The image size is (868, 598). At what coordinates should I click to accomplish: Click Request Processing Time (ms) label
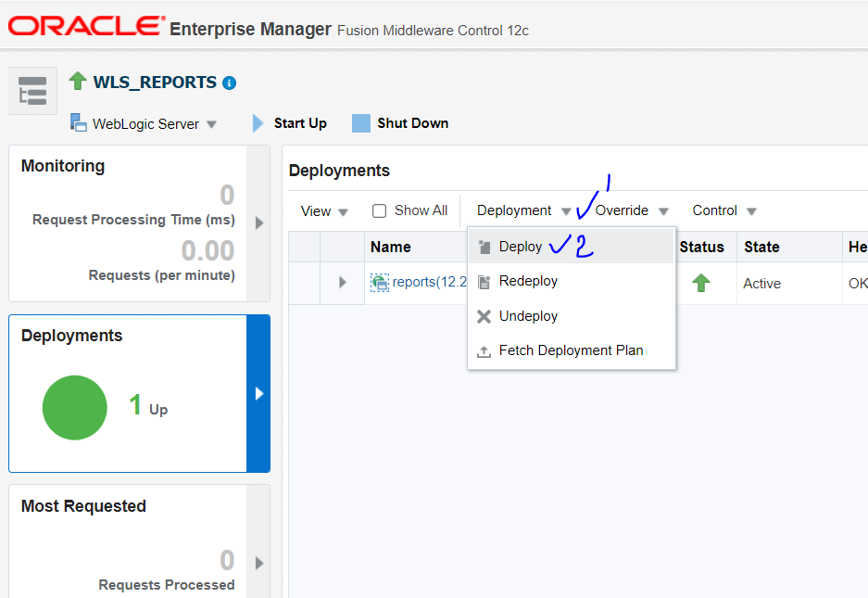click(x=133, y=220)
